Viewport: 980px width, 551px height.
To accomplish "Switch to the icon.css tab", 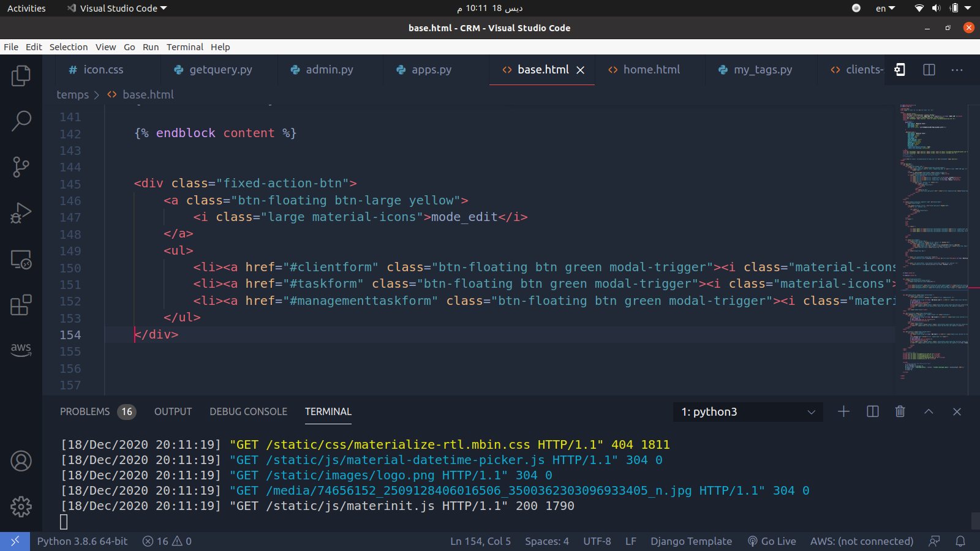I will (x=96, y=70).
